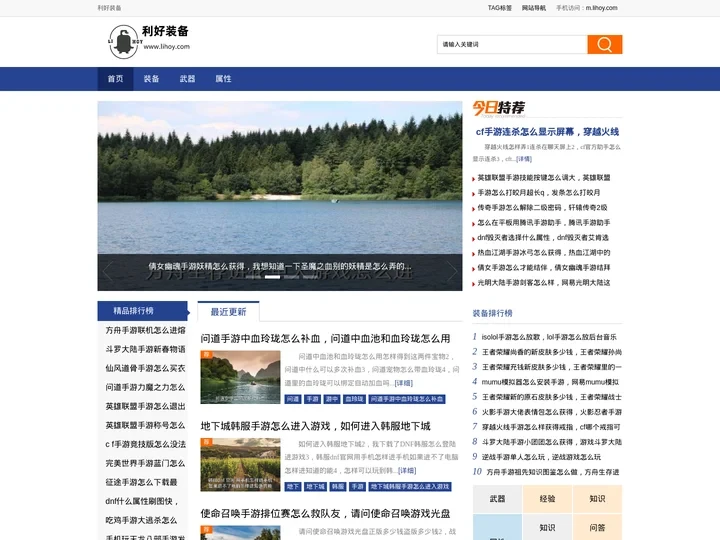The height and width of the screenshot is (540, 720).
Task: Open sidebar item 吃鸡手游大逃杀怎么
Action: [x=141, y=520]
